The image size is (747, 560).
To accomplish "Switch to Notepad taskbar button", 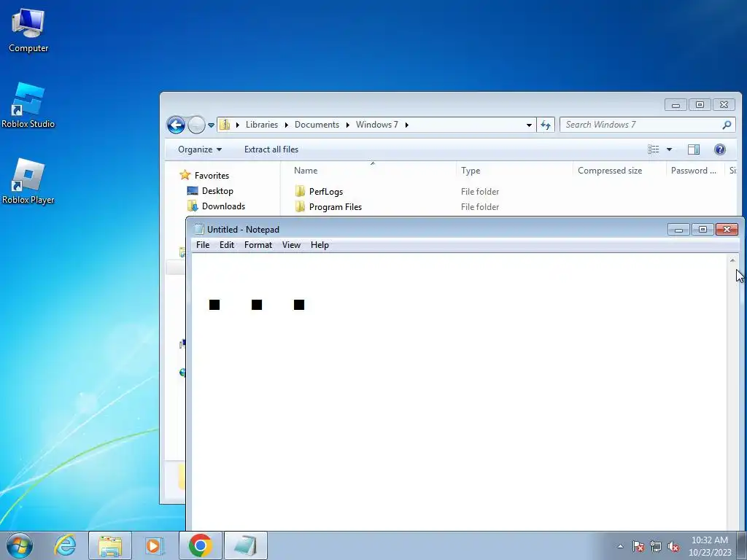I will click(x=245, y=545).
